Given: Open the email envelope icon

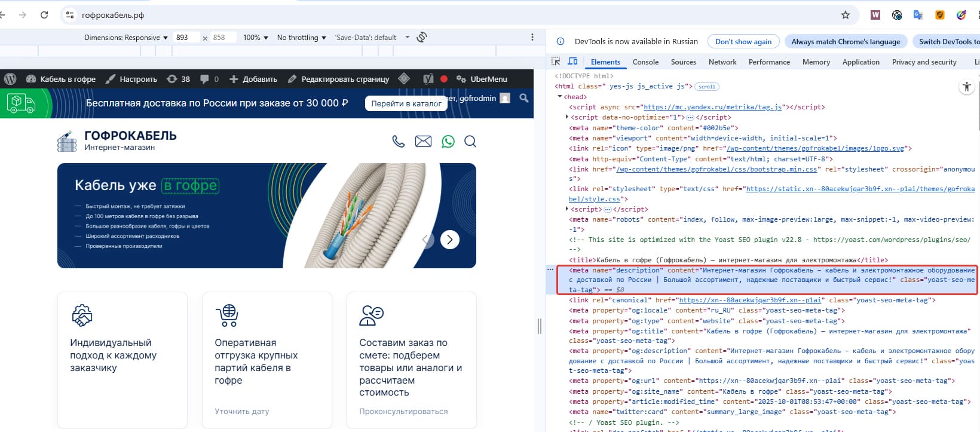Looking at the screenshot, I should click(423, 142).
